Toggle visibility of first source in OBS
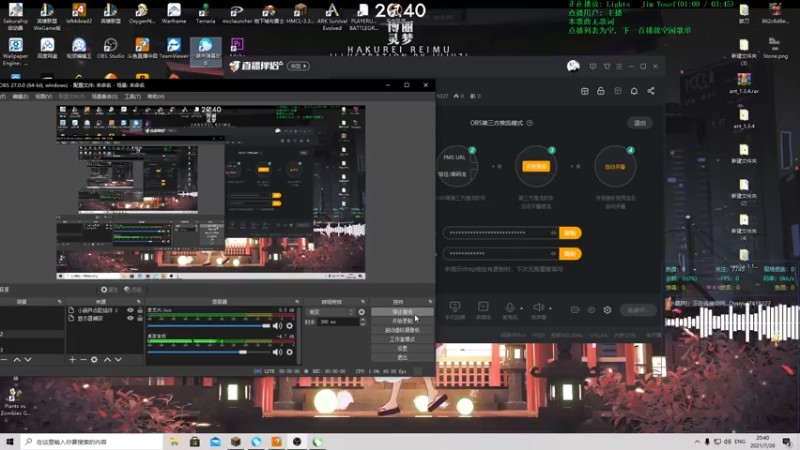The image size is (800, 450). tap(130, 310)
